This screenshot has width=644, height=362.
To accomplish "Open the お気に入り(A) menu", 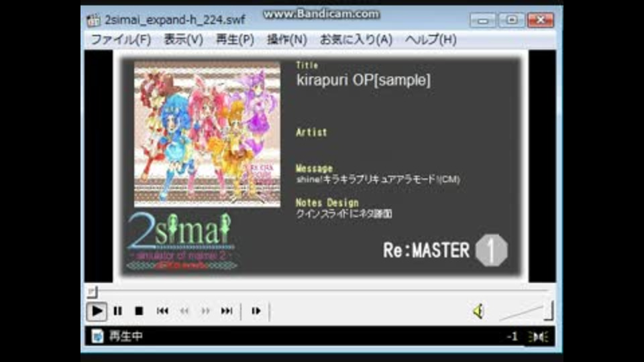I will [x=356, y=40].
